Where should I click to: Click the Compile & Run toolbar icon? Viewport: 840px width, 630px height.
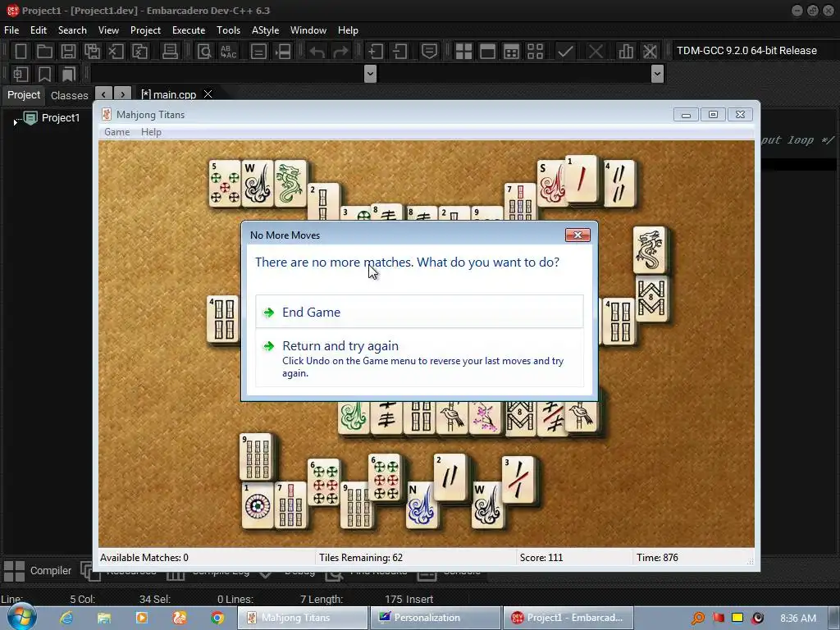pyautogui.click(x=511, y=52)
